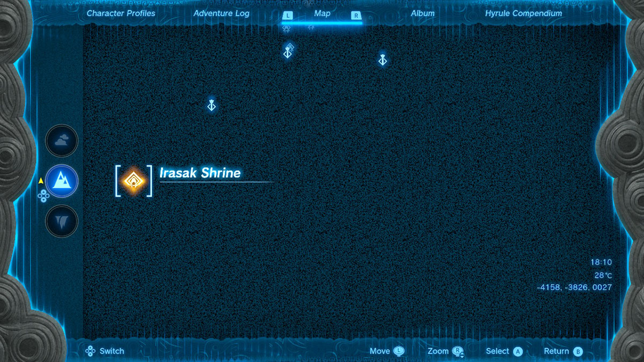
Task: Click the map pin below the Map tab
Action: [288, 51]
